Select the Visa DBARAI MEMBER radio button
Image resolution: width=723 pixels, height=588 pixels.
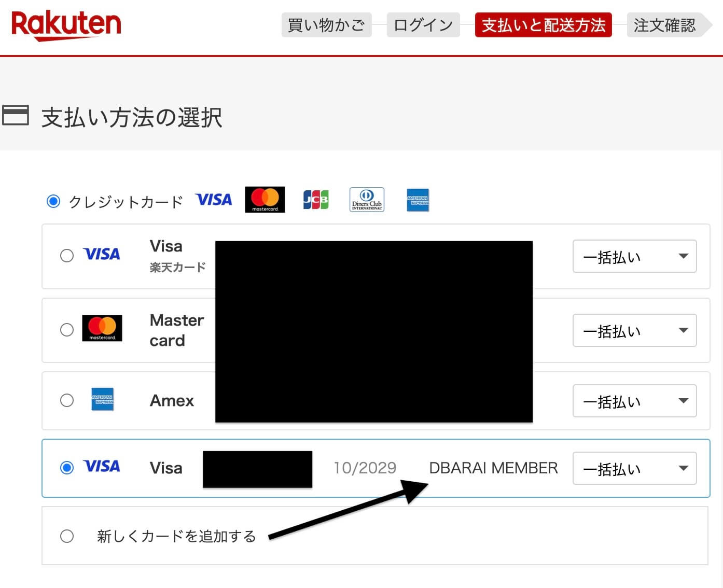(x=67, y=468)
